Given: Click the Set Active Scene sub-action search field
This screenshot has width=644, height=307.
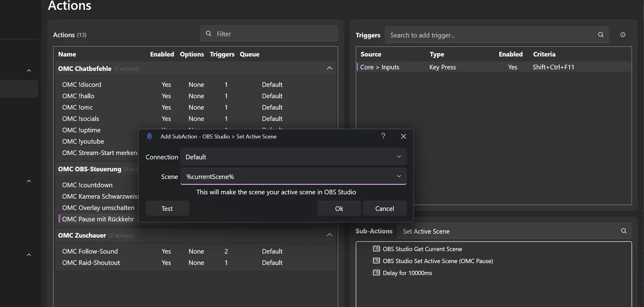Looking at the screenshot, I should pos(514,231).
